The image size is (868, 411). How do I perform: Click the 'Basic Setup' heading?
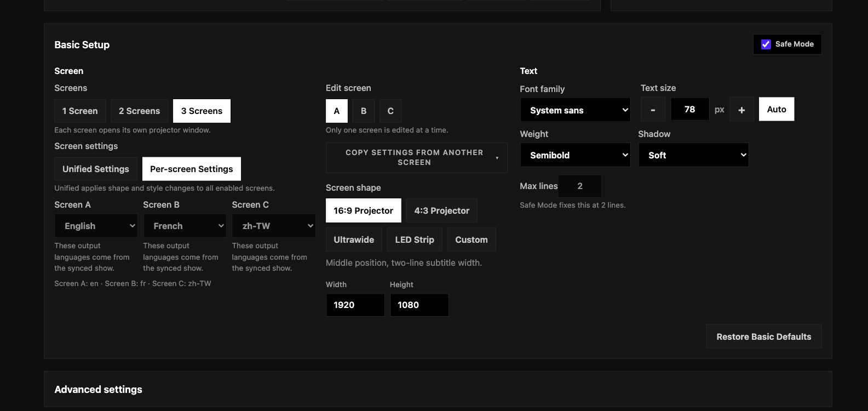point(82,45)
